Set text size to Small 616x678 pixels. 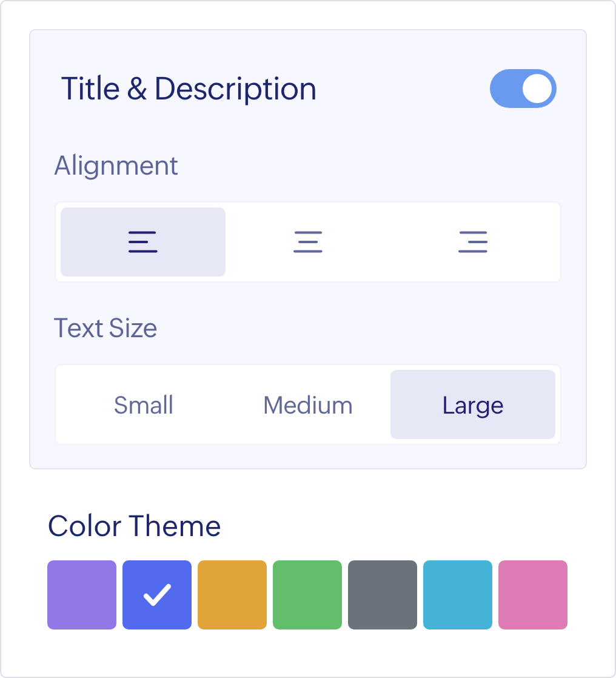(144, 404)
